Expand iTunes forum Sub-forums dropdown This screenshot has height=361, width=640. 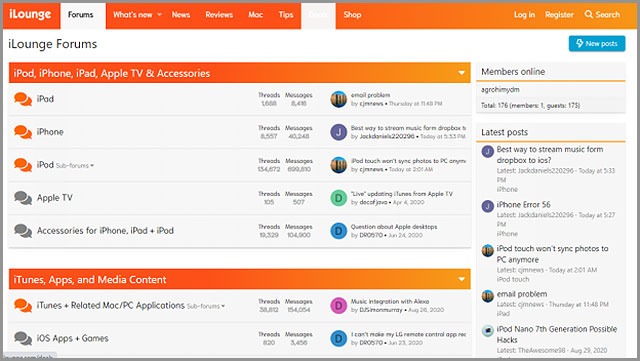(x=206, y=306)
